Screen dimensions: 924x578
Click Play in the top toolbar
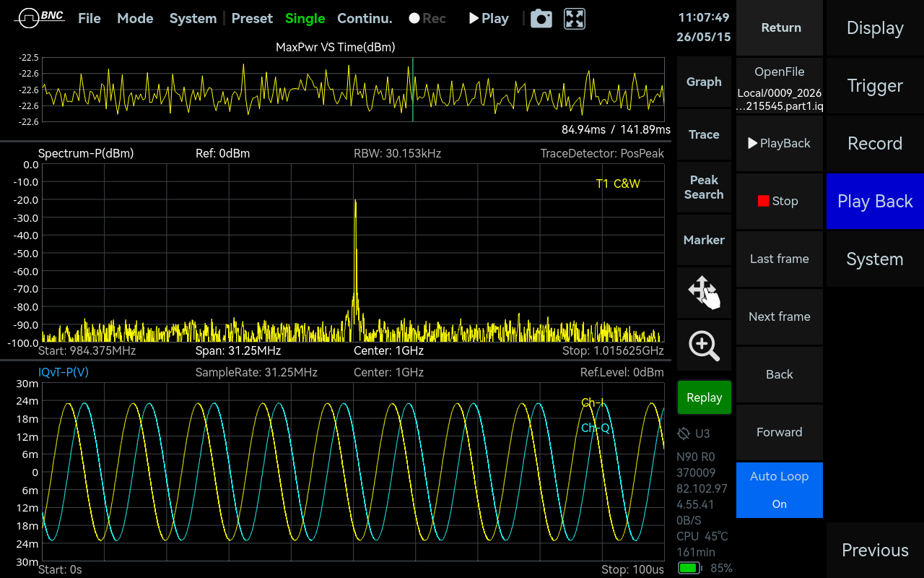(x=489, y=19)
